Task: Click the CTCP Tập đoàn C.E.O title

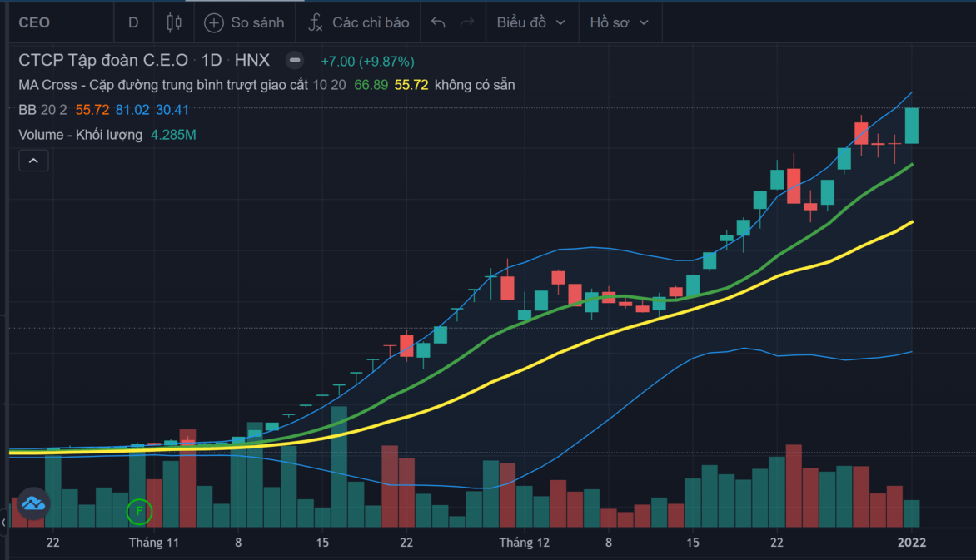Action: (103, 61)
